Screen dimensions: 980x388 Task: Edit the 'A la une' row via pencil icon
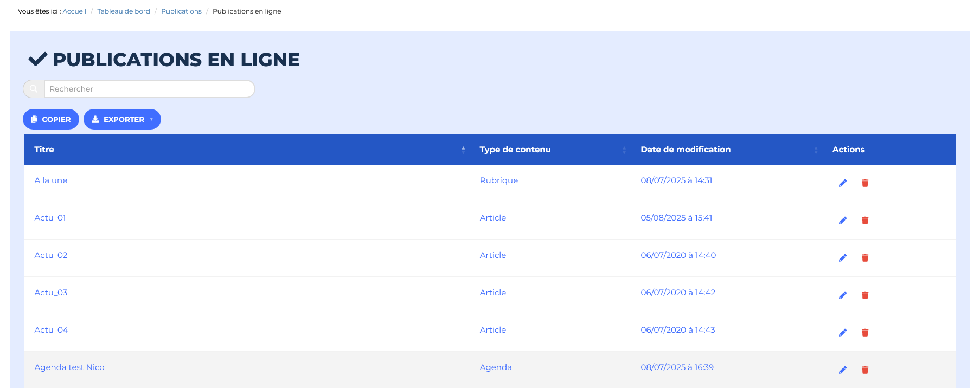coord(842,183)
